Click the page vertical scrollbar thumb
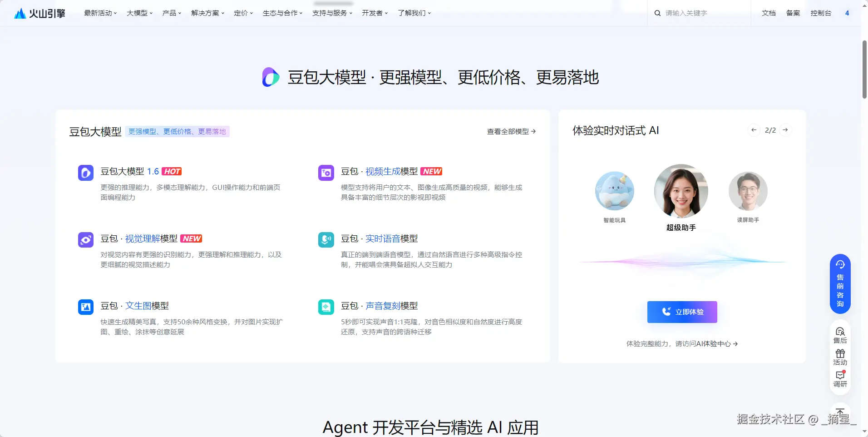This screenshot has height=437, width=868. pyautogui.click(x=864, y=69)
